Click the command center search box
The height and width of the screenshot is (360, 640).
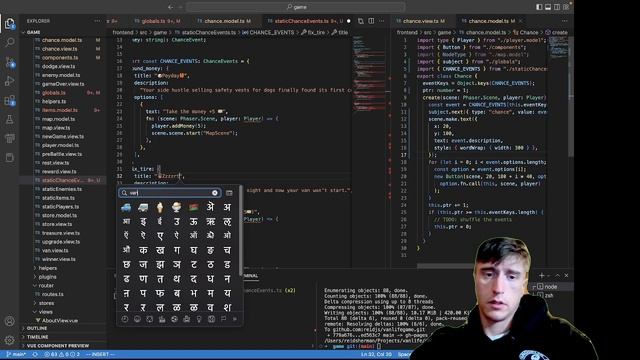pos(296,7)
